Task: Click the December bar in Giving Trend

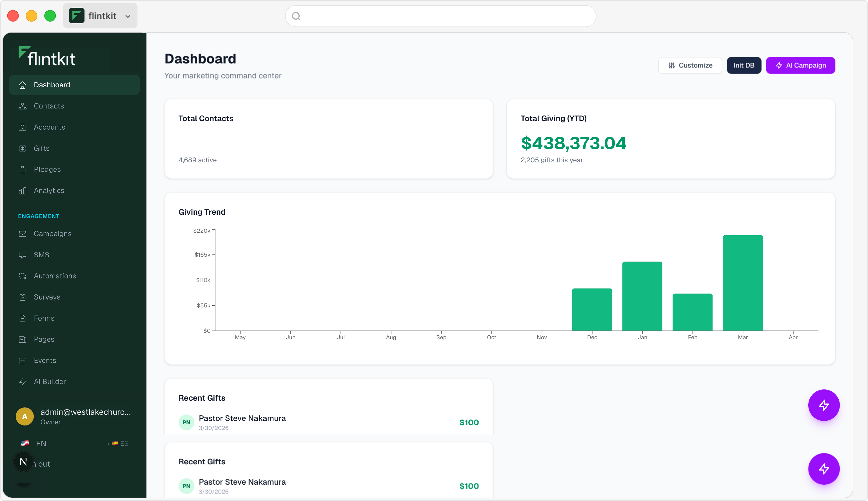Action: (x=592, y=310)
